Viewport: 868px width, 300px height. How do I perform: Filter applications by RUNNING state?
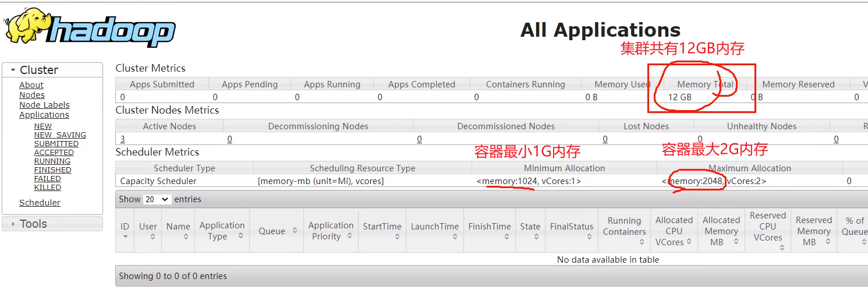[x=52, y=161]
